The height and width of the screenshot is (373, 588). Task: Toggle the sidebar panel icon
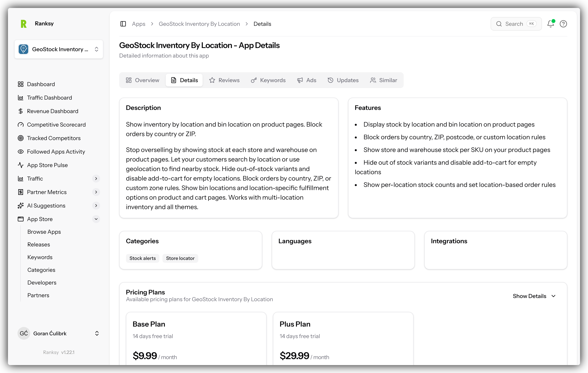(123, 24)
